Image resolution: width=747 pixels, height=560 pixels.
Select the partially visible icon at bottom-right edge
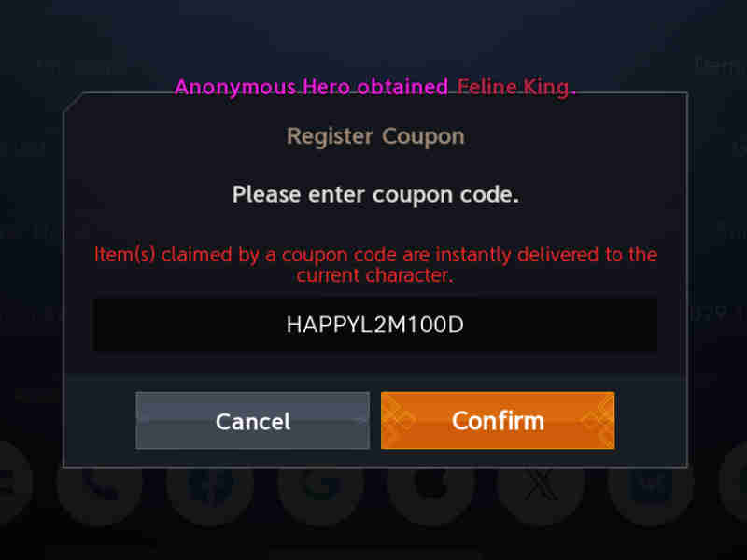[734, 483]
